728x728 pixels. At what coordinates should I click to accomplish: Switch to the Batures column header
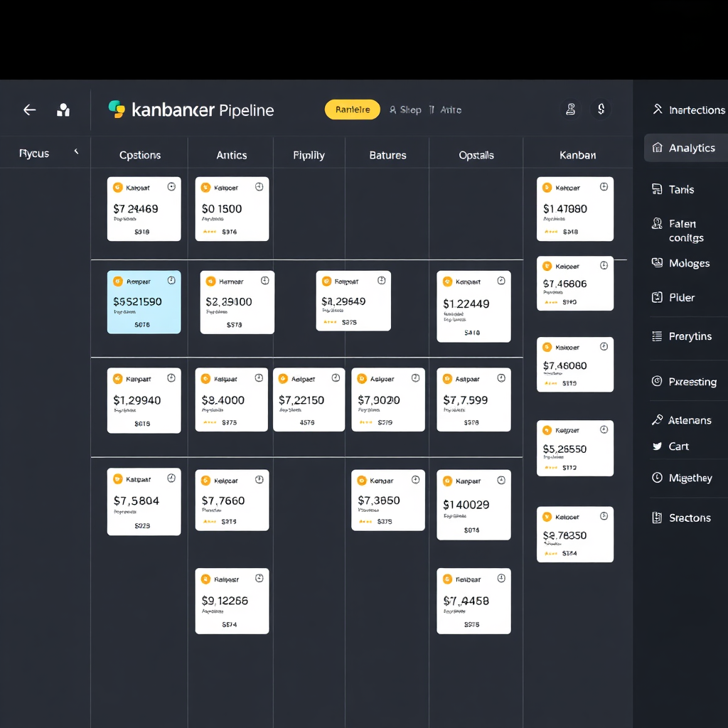(387, 155)
